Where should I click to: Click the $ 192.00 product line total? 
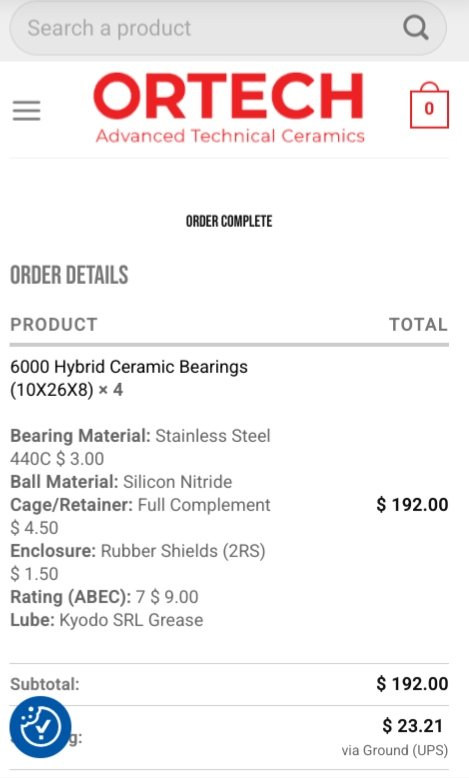(412, 505)
